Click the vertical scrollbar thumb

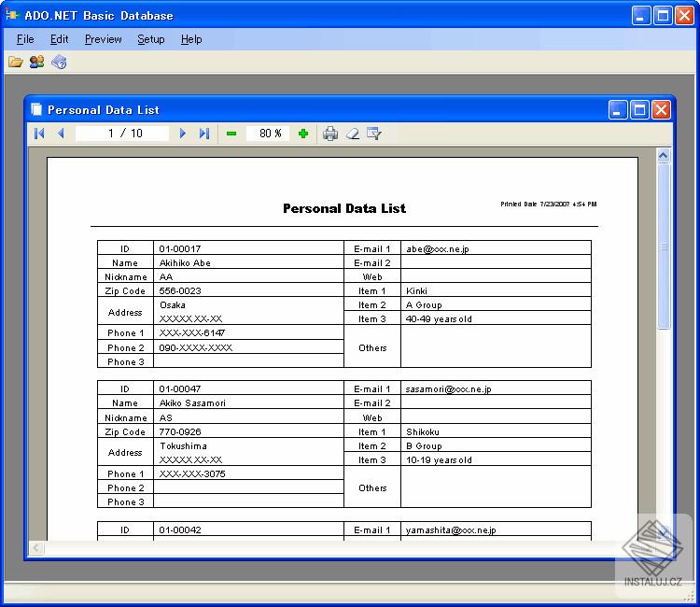pos(664,247)
